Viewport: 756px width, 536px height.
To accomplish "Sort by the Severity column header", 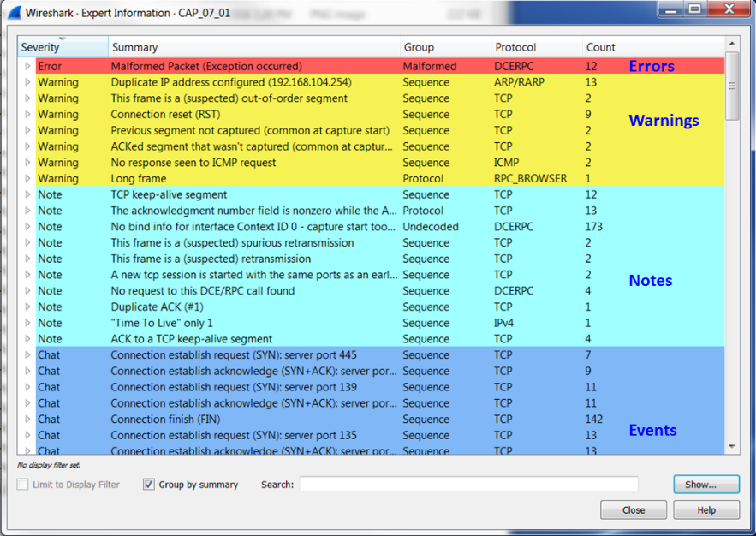I will pos(63,47).
